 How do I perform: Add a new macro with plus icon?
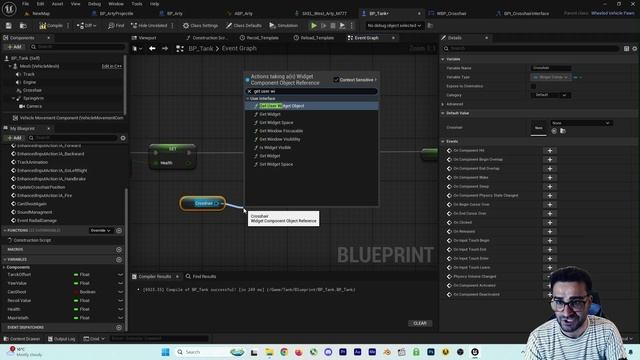pos(119,249)
